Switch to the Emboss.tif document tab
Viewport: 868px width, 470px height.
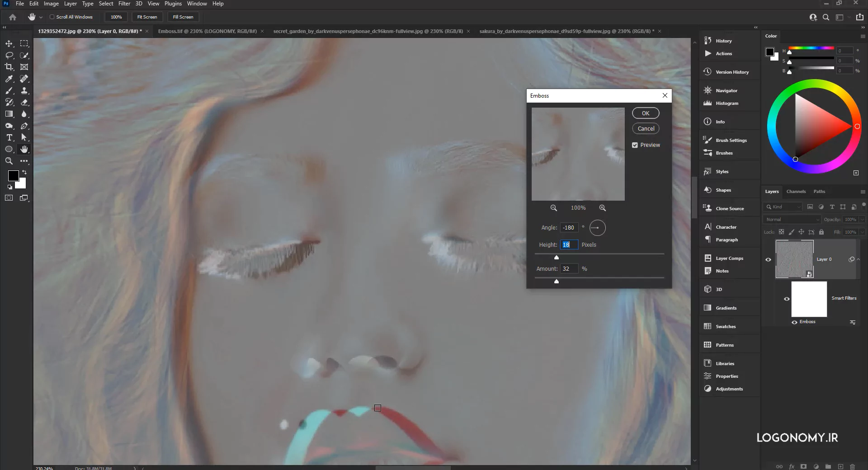tap(208, 31)
